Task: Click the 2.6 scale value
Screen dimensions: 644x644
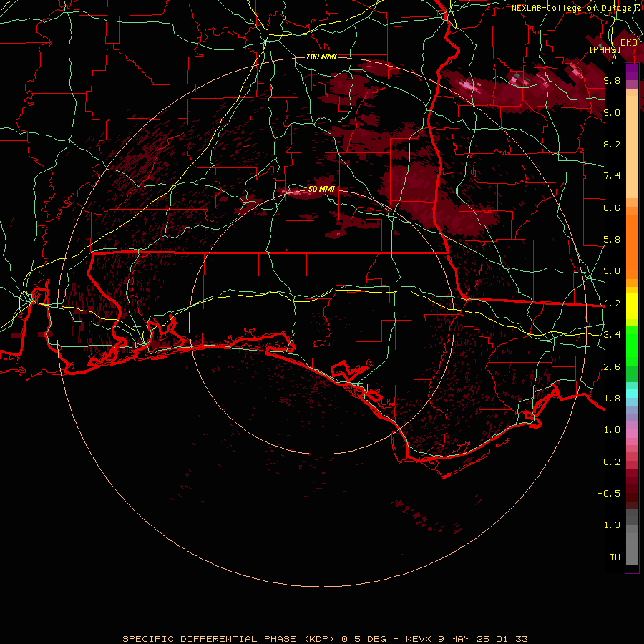Action: click(x=612, y=367)
